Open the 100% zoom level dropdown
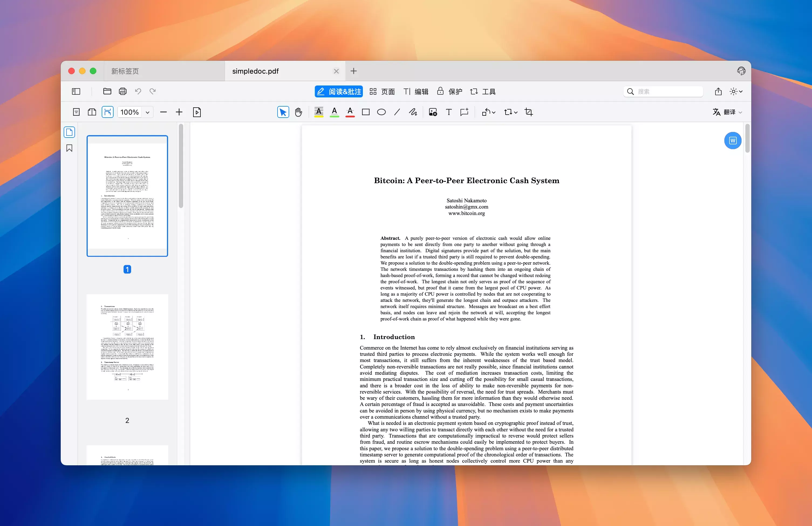The image size is (812, 526). pyautogui.click(x=147, y=112)
